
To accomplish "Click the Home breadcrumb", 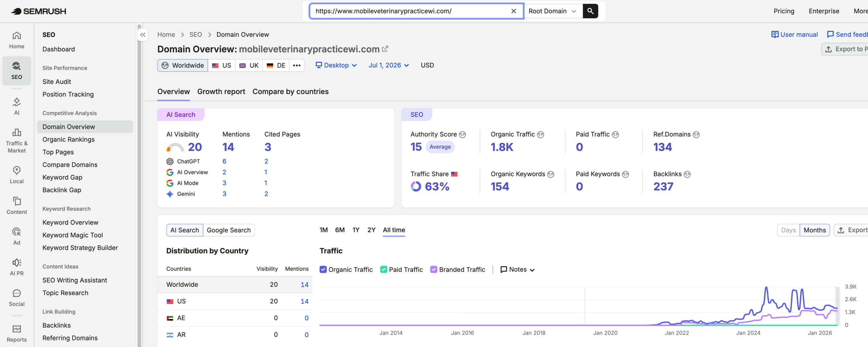I will [166, 35].
